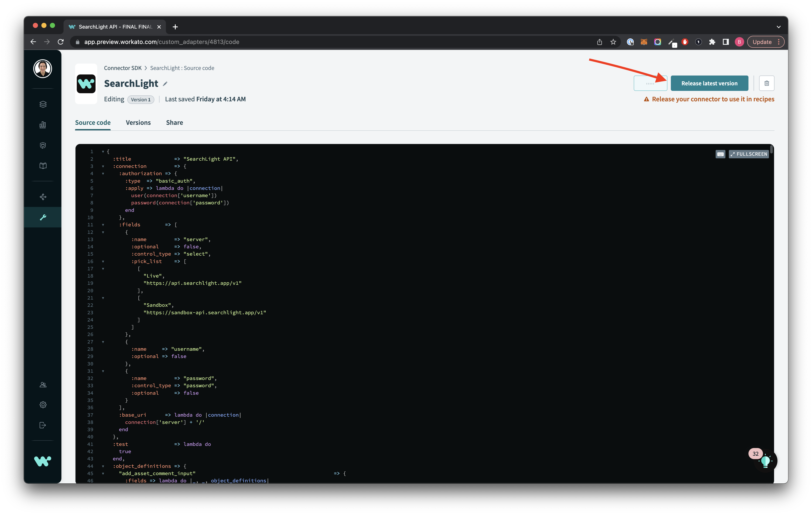Click the wrench tools sidebar icon
This screenshot has height=515, width=812.
[x=43, y=217]
